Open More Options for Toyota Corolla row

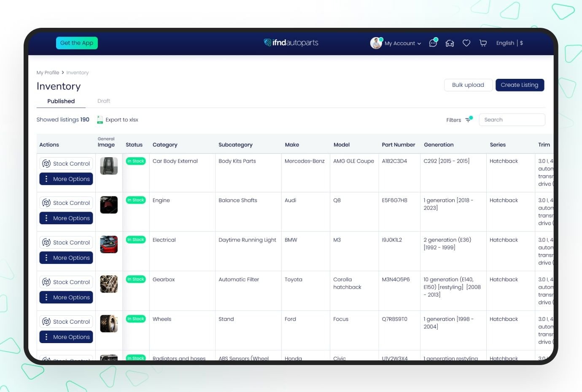coord(66,298)
